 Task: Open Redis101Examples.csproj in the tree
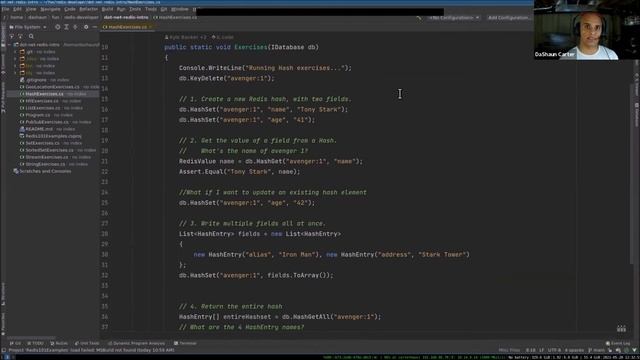(x=53, y=136)
